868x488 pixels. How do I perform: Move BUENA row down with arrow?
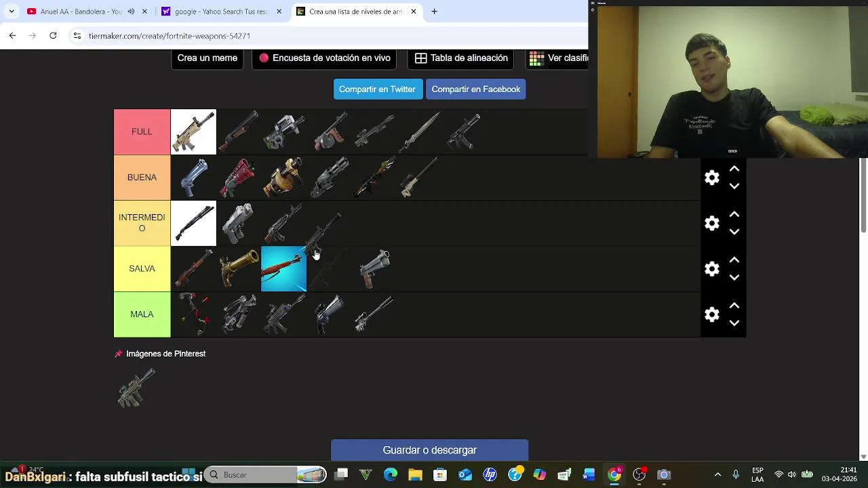tap(734, 186)
